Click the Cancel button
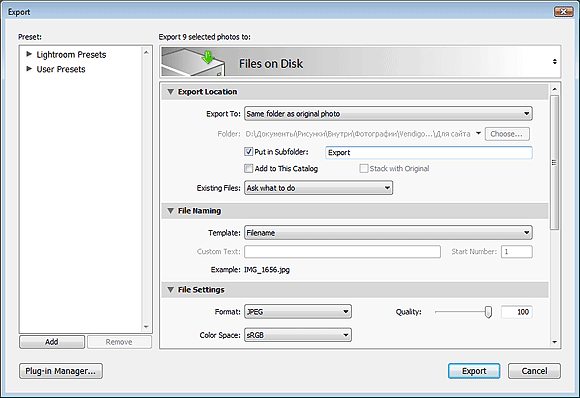The image size is (580, 398). (534, 371)
